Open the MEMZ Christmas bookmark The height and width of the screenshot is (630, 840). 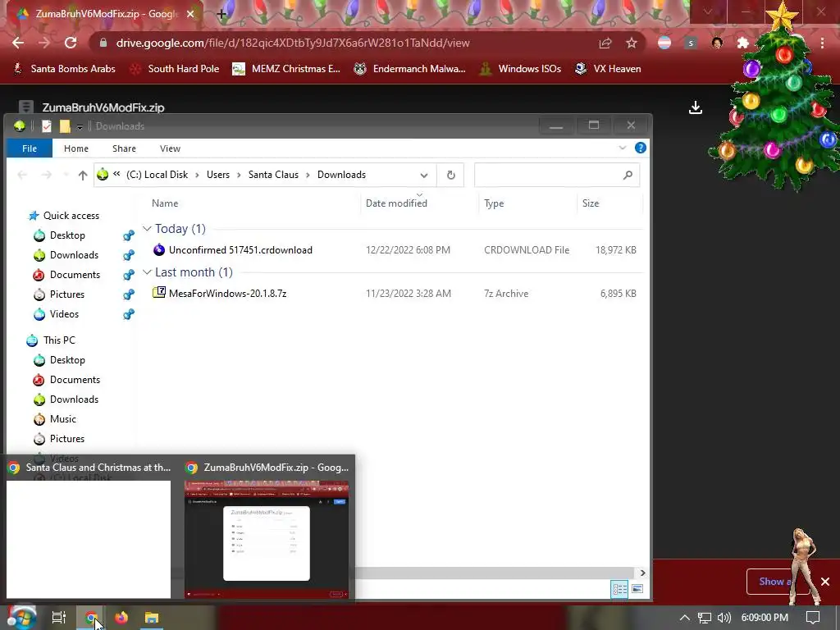click(286, 69)
